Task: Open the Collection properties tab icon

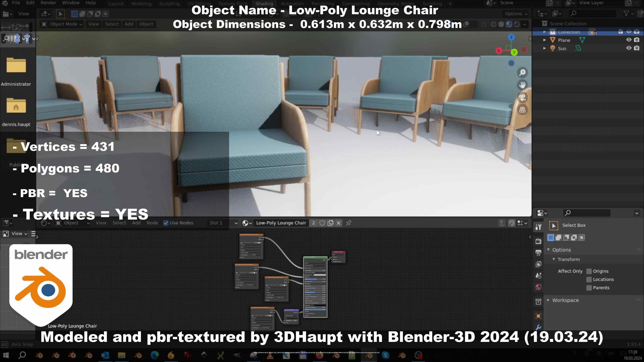Action: 538,301
